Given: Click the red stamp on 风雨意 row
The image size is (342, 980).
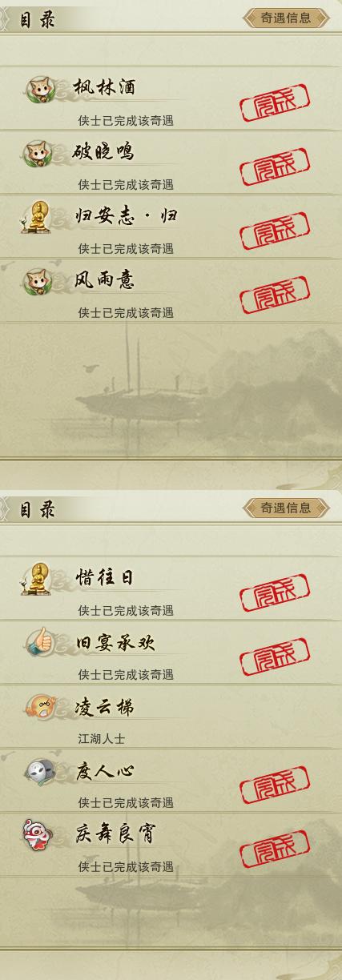Looking at the screenshot, I should click(x=275, y=295).
